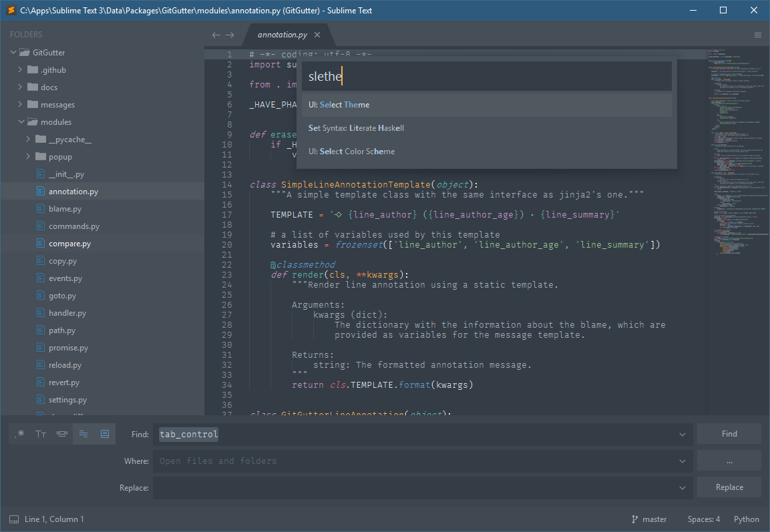Open the Spaces: 4 indentation menu
Screen dimensions: 770x532
point(704,519)
